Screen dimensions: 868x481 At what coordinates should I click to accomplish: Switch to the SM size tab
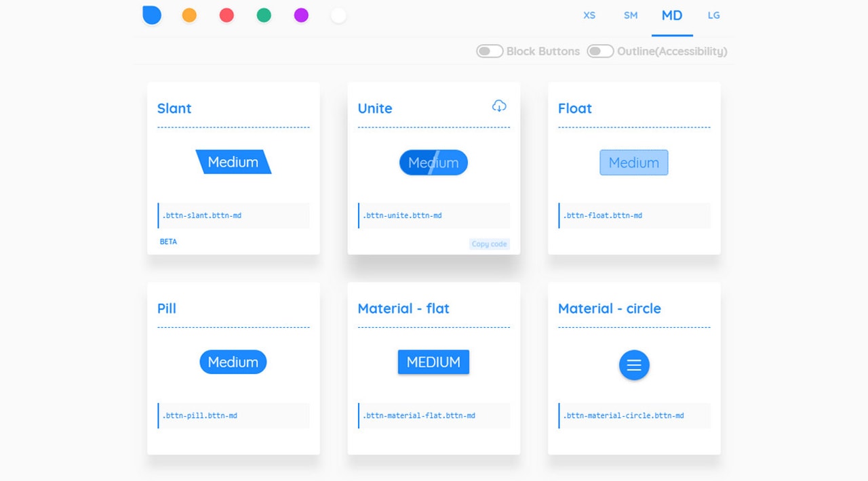tap(631, 16)
